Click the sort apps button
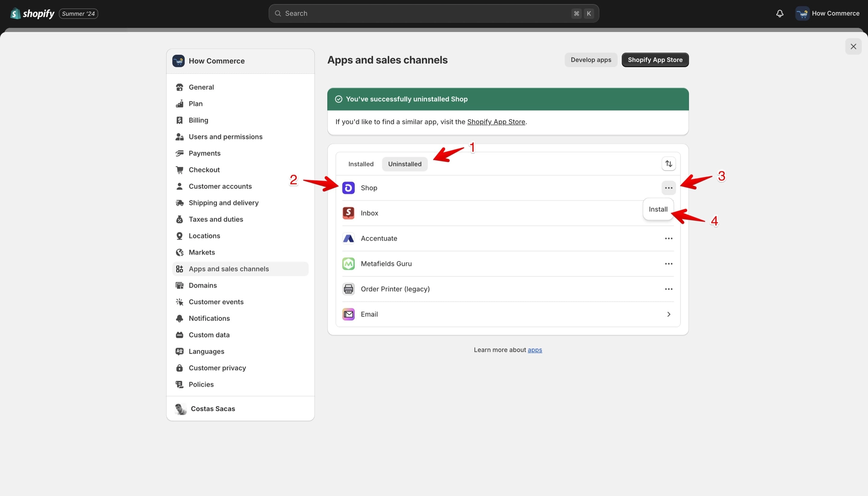 (668, 164)
